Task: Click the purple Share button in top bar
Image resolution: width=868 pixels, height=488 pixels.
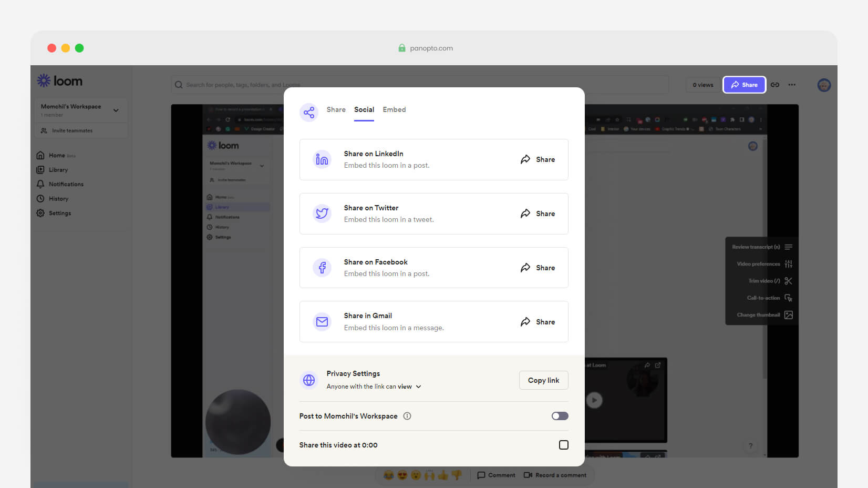Action: 744,85
